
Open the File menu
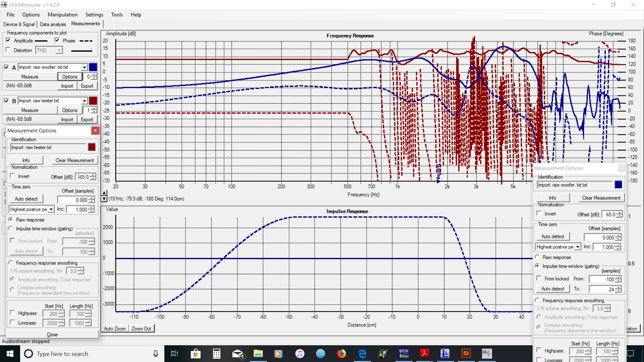pos(10,15)
